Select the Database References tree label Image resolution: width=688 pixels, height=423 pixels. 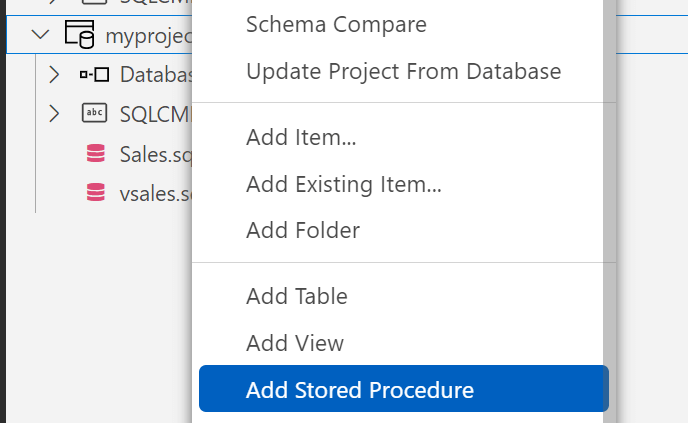(155, 74)
